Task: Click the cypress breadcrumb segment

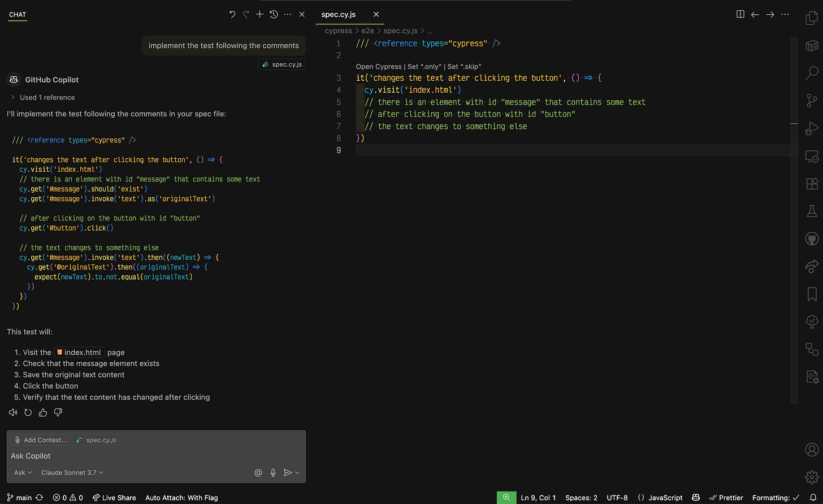Action: coord(338,31)
